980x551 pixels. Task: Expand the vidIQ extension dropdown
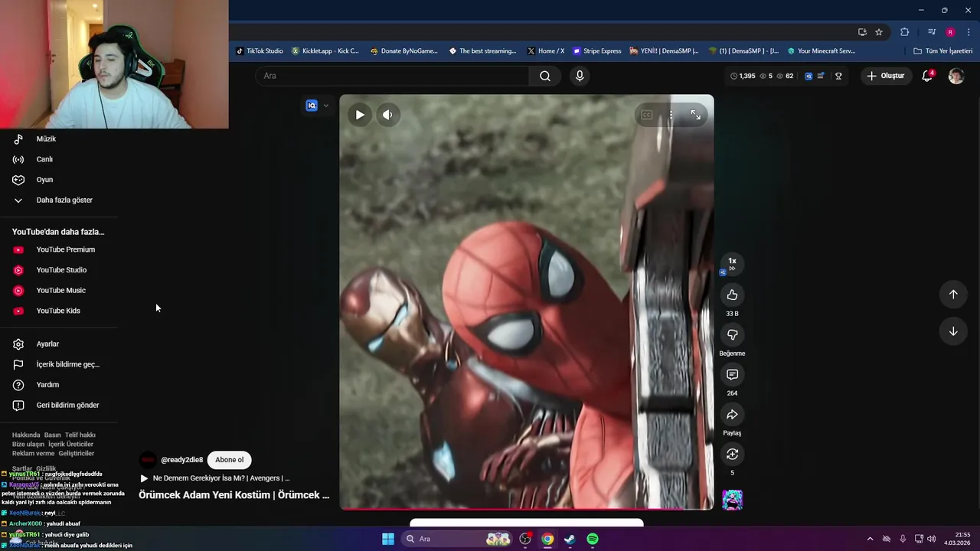point(325,106)
